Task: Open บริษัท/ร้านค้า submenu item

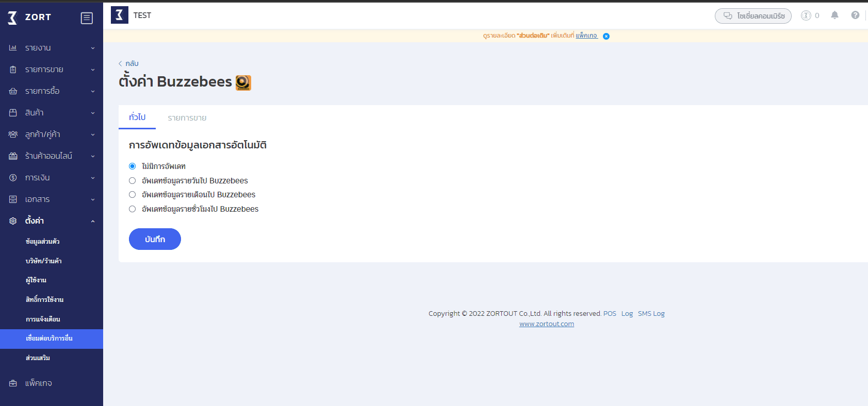Action: [44, 261]
